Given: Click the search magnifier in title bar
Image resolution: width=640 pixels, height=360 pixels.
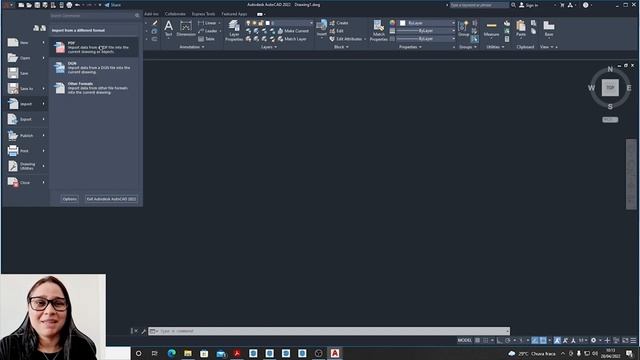Looking at the screenshot, I should click(x=513, y=5).
